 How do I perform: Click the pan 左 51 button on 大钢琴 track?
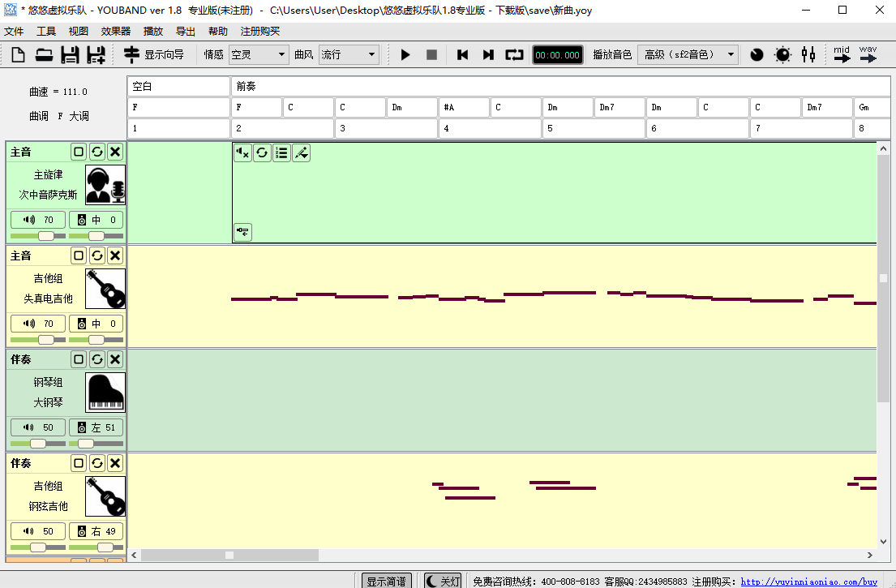96,427
